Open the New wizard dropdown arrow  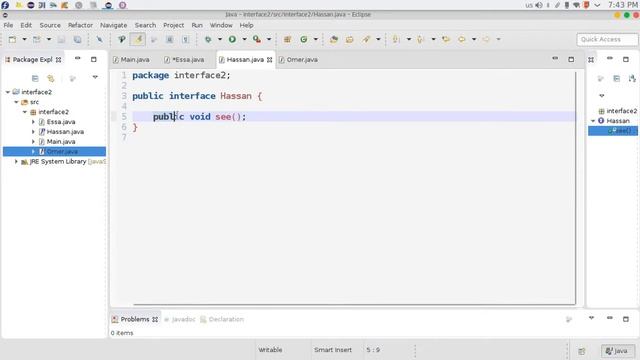[24, 39]
